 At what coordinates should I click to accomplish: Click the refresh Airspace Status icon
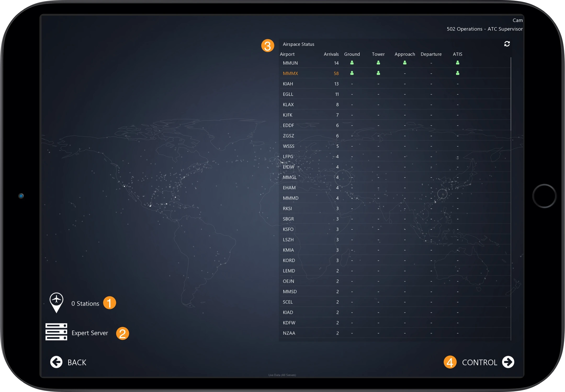pos(507,44)
